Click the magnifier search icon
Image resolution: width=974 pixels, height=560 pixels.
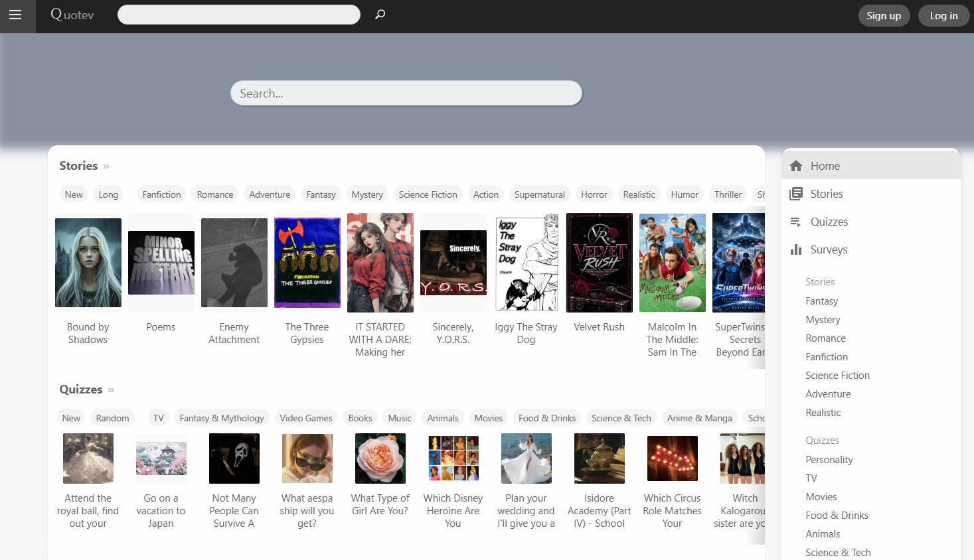coord(380,14)
